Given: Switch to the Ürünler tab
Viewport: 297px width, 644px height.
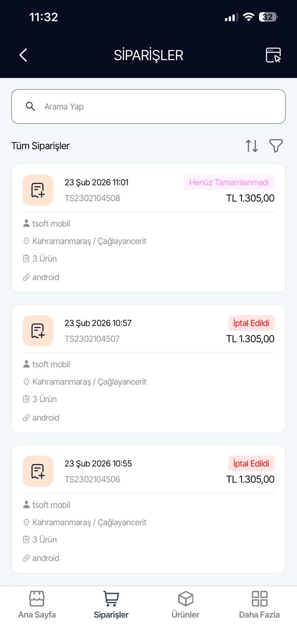Looking at the screenshot, I should coord(185,605).
